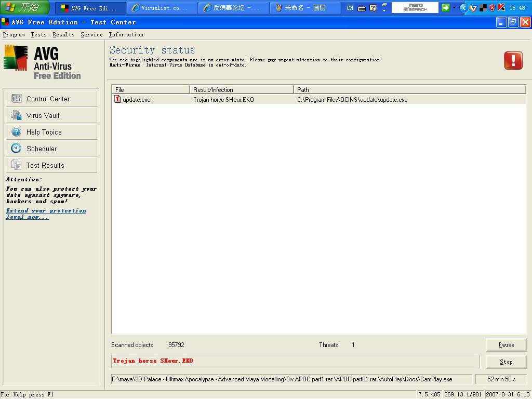Stop the running scan
The height and width of the screenshot is (399, 532).
[x=506, y=362]
